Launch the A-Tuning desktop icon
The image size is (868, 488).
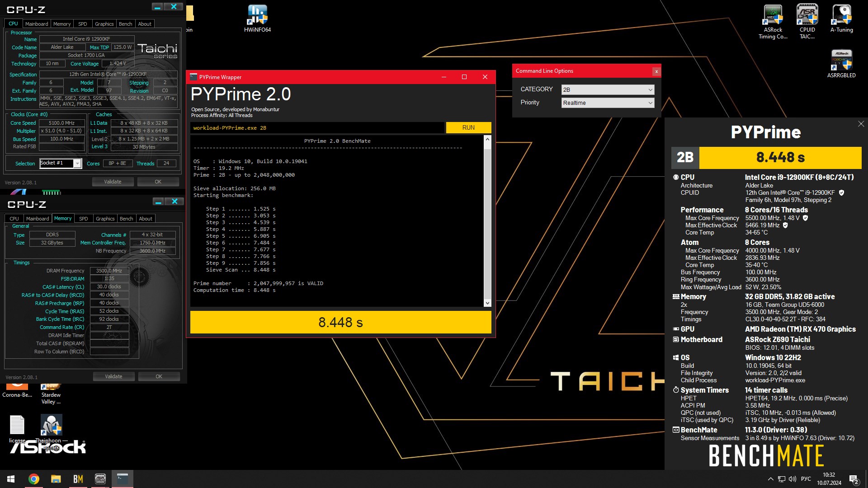pos(841,18)
